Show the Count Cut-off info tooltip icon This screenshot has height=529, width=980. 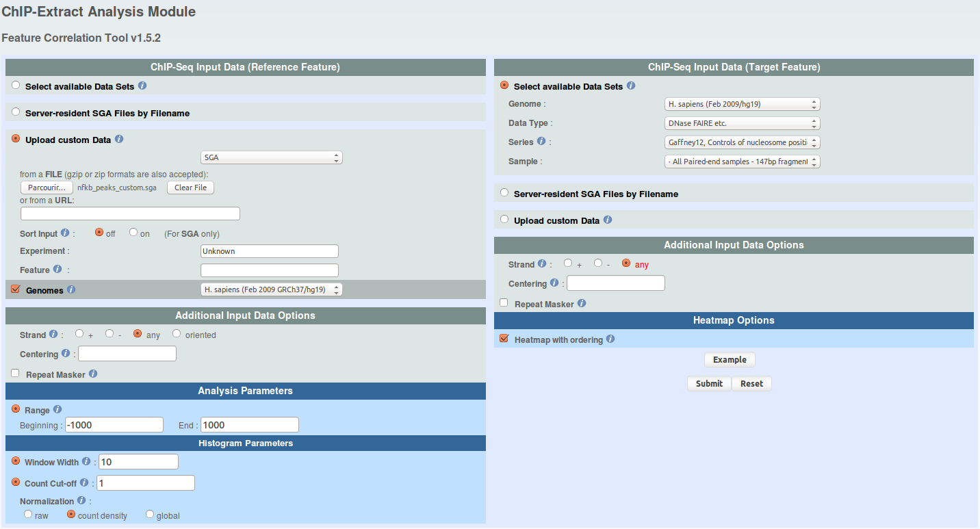point(84,482)
